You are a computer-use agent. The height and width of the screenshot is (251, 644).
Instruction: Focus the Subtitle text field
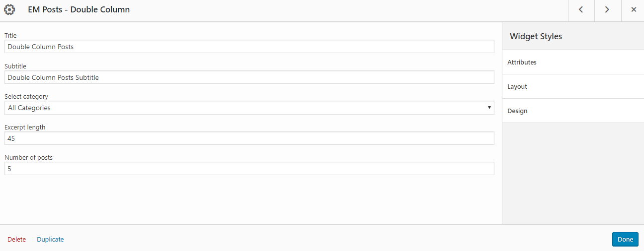249,77
